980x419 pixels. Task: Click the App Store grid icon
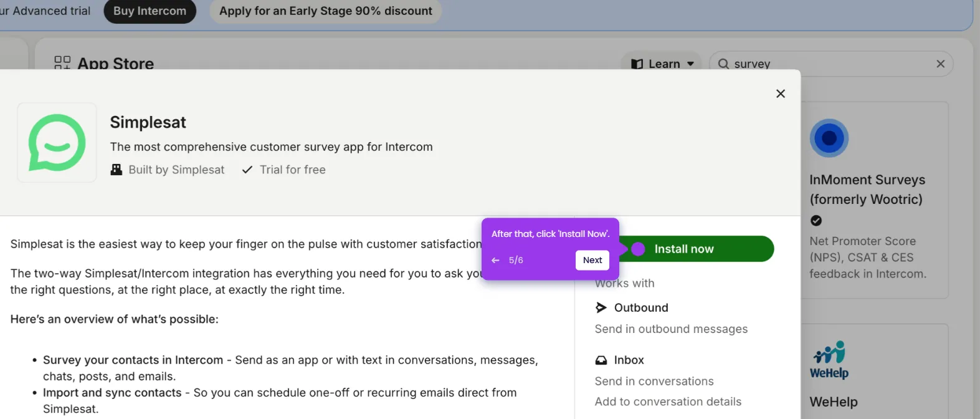point(62,62)
